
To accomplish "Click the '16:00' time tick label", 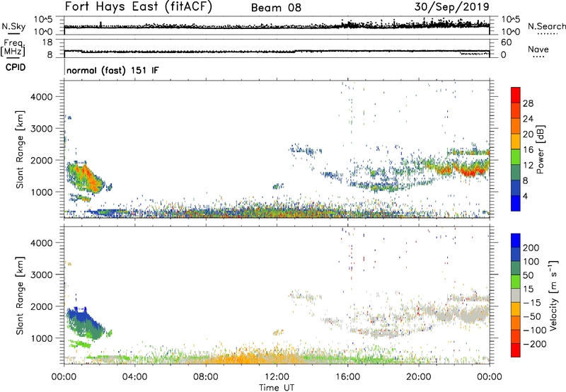I will tap(347, 377).
